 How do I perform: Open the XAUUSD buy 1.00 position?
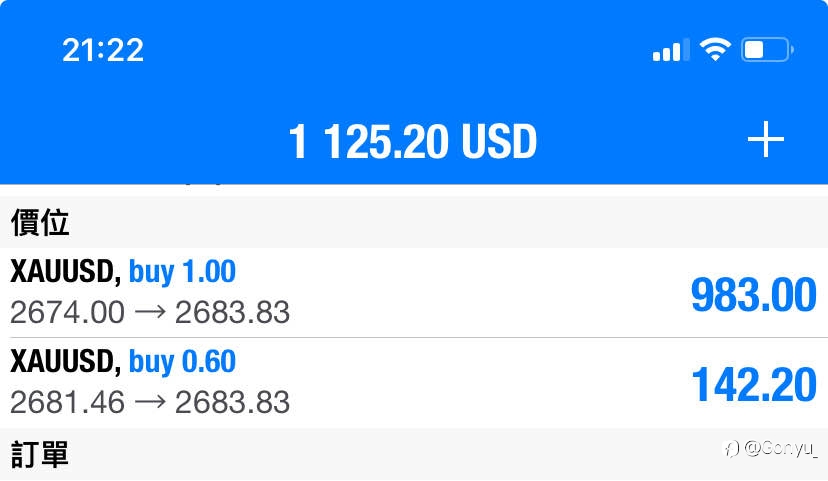414,293
